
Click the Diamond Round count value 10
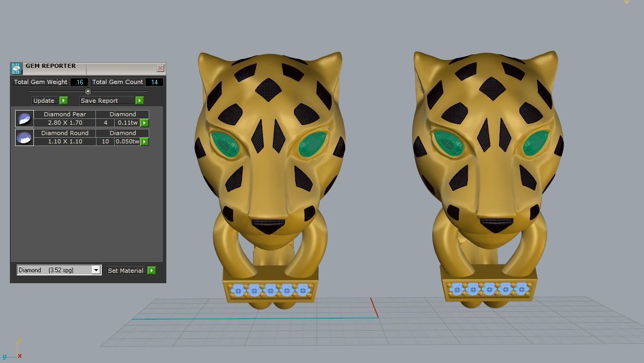coord(105,141)
